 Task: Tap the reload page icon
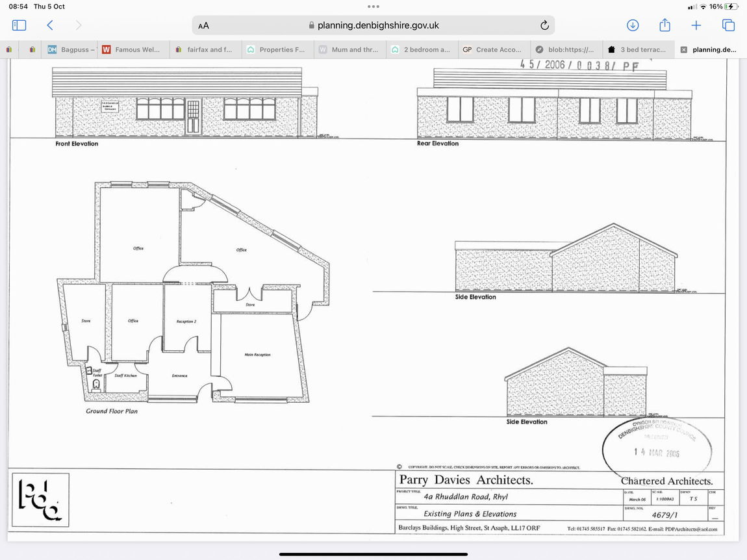point(544,25)
